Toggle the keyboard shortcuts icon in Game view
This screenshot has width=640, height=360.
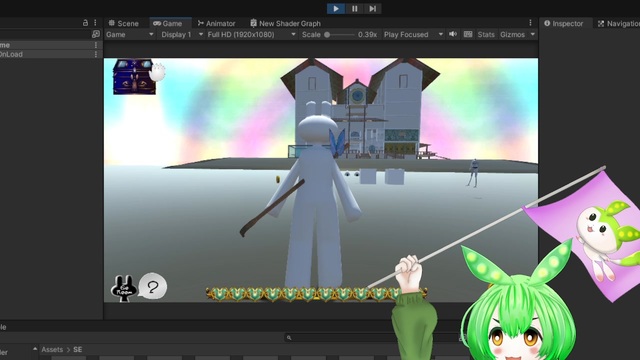[468, 34]
